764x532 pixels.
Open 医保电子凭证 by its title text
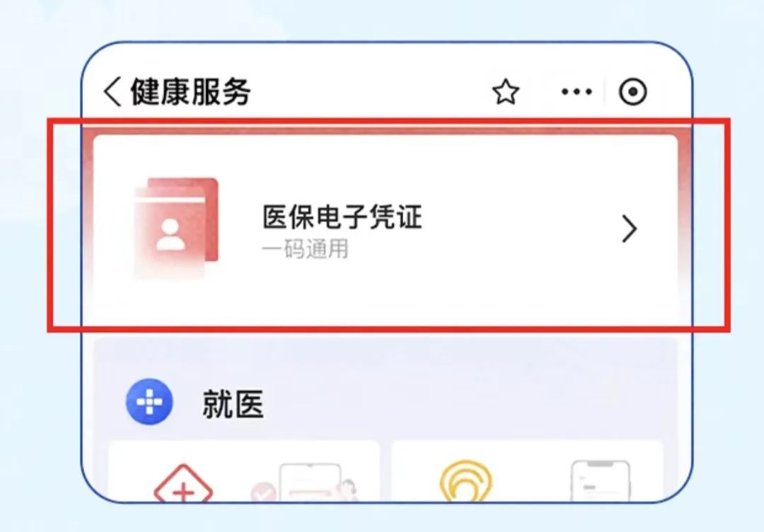coord(342,216)
